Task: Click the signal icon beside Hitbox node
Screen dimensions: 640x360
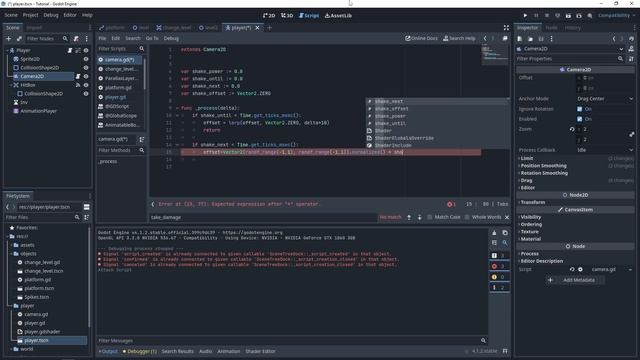Action: tap(78, 85)
